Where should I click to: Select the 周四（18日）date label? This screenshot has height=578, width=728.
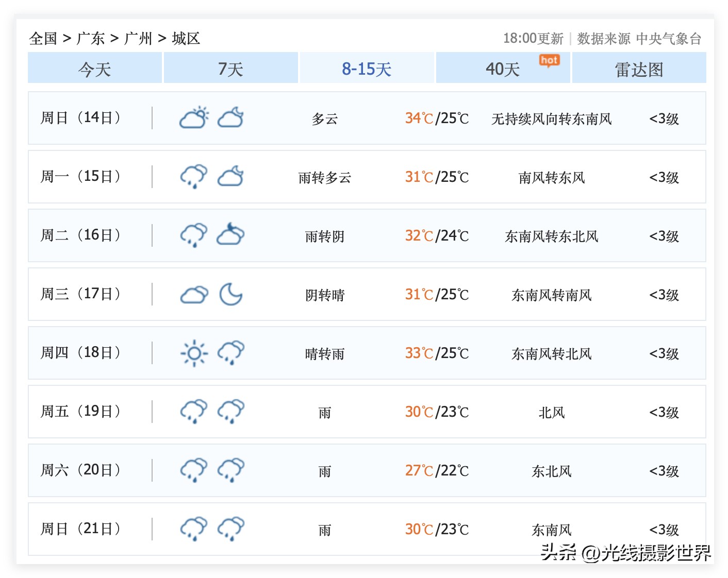pos(81,353)
